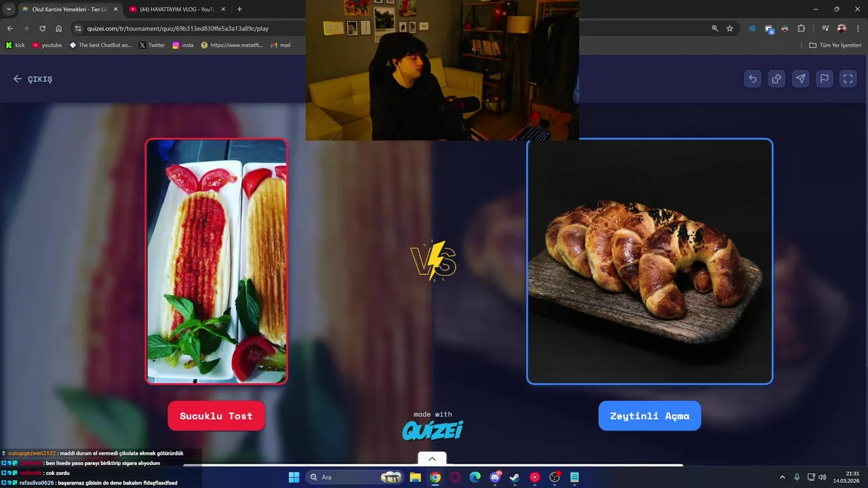Open a new browser tab
This screenshot has width=868, height=488.
pos(239,9)
